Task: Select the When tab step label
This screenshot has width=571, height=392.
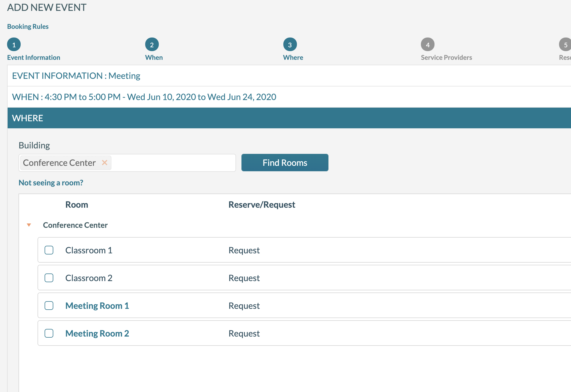Action: (x=153, y=57)
